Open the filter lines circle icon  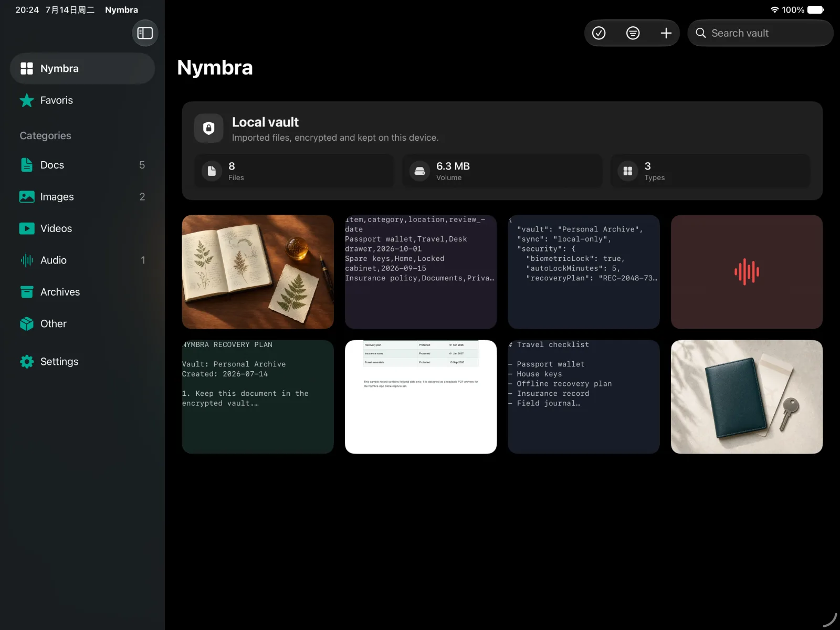(633, 33)
